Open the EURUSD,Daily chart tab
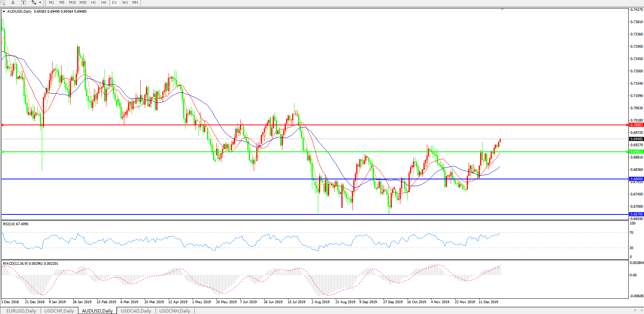Screen dimensions: 644x314 pos(21,311)
